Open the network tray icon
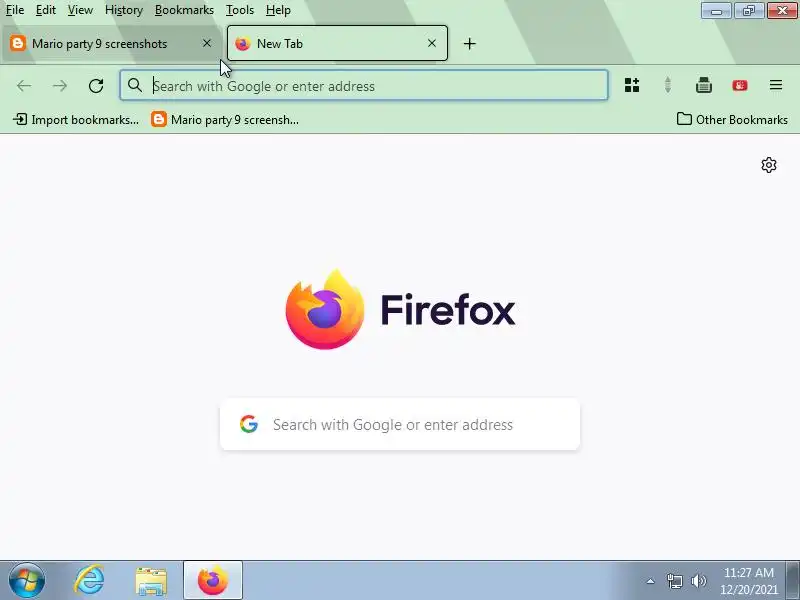 point(674,581)
